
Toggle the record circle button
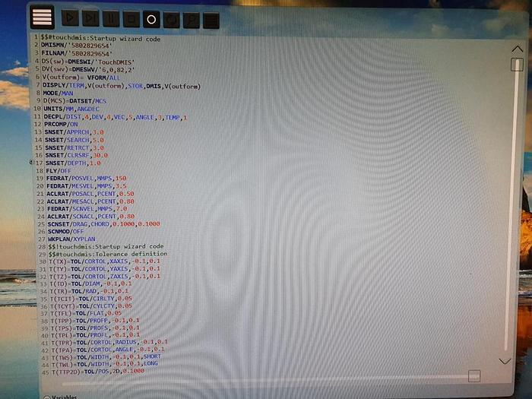point(151,18)
